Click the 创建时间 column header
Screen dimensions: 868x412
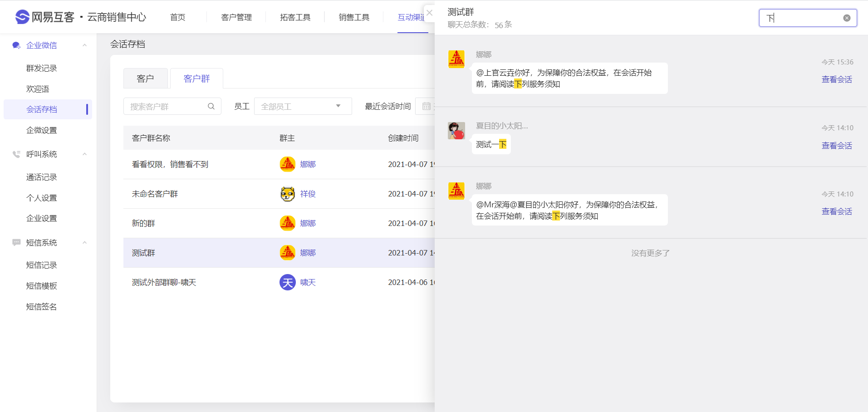[403, 138]
